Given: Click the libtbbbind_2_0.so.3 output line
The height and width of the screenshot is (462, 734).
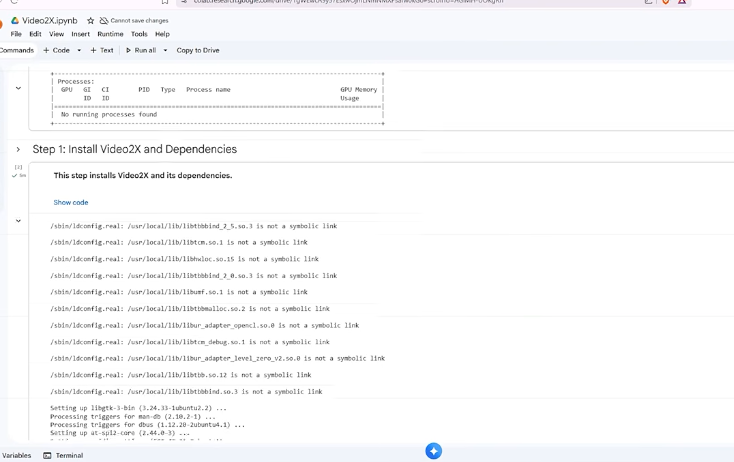Looking at the screenshot, I should [193, 276].
